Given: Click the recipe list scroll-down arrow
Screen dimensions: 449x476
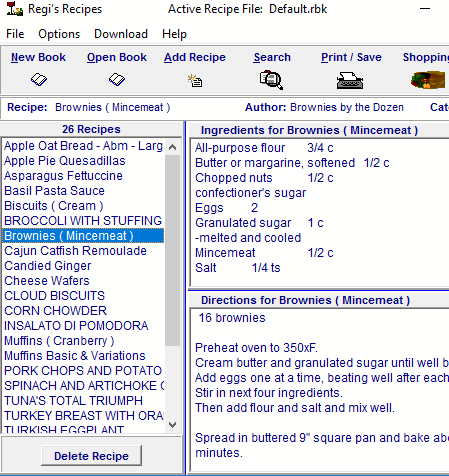Looking at the screenshot, I should pos(172,425).
